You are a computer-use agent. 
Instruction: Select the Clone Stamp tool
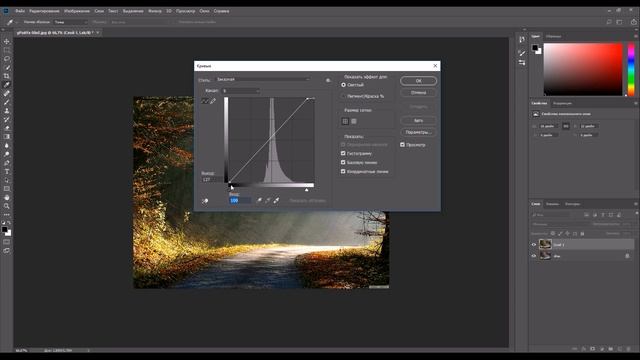7,111
